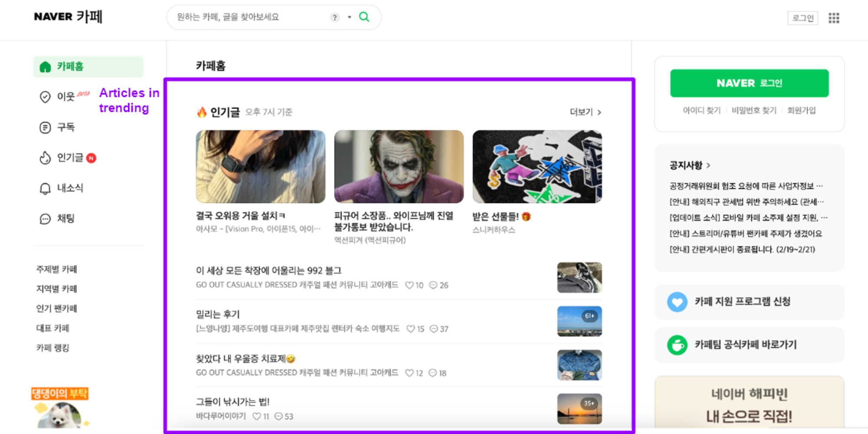868x434 pixels.
Task: Click the NAVER 카페 logo
Action: point(68,17)
